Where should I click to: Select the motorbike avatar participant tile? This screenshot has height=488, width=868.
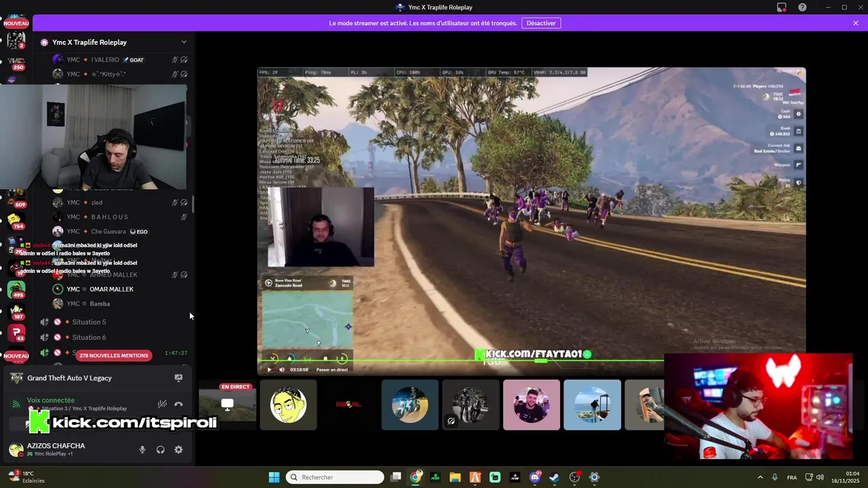click(410, 405)
